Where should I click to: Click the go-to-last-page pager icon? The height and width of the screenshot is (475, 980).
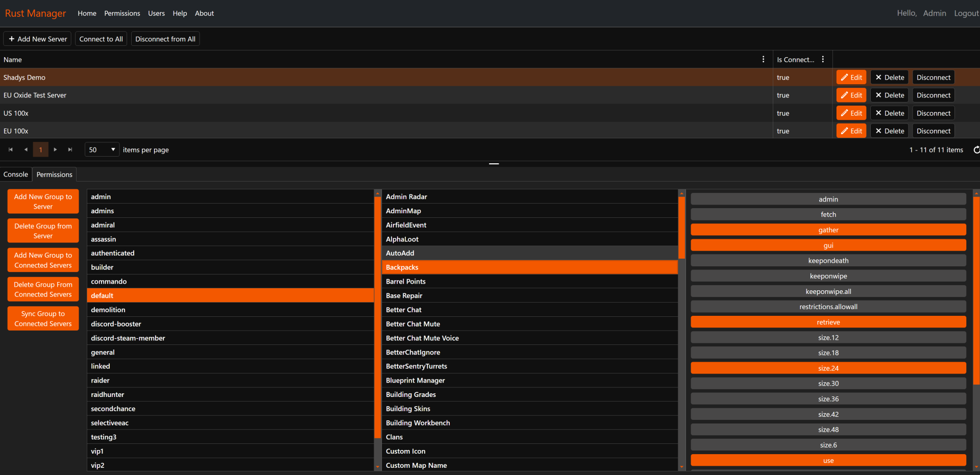(x=70, y=149)
